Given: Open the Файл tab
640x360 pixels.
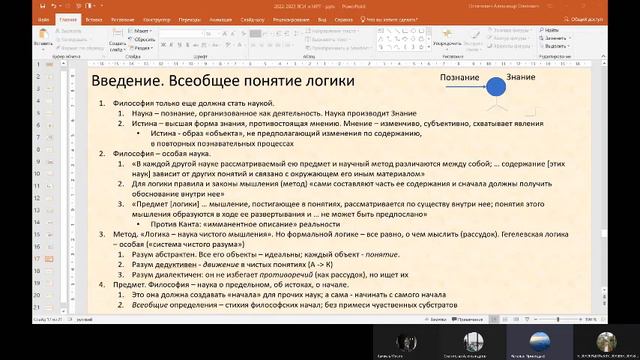Looking at the screenshot, I should point(43,20).
